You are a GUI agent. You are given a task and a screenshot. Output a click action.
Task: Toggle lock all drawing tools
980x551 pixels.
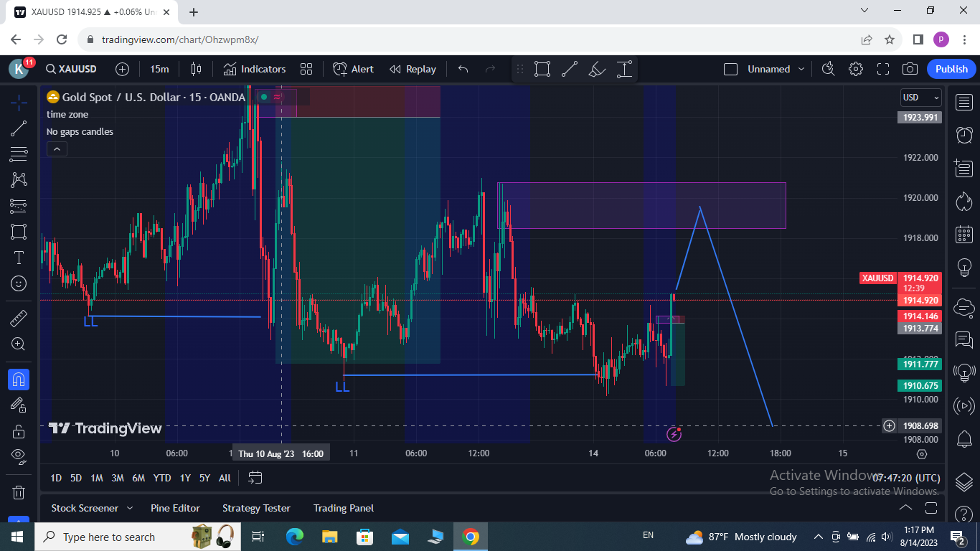(x=19, y=430)
